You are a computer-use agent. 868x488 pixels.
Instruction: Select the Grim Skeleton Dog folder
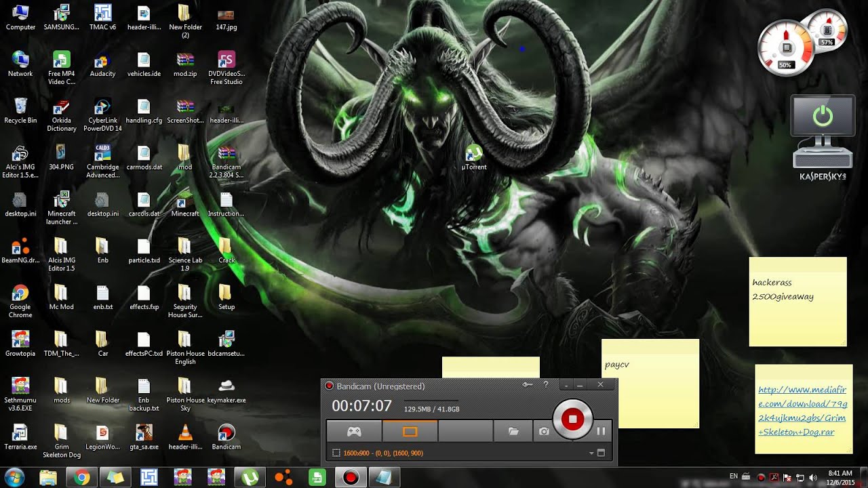pos(61,441)
